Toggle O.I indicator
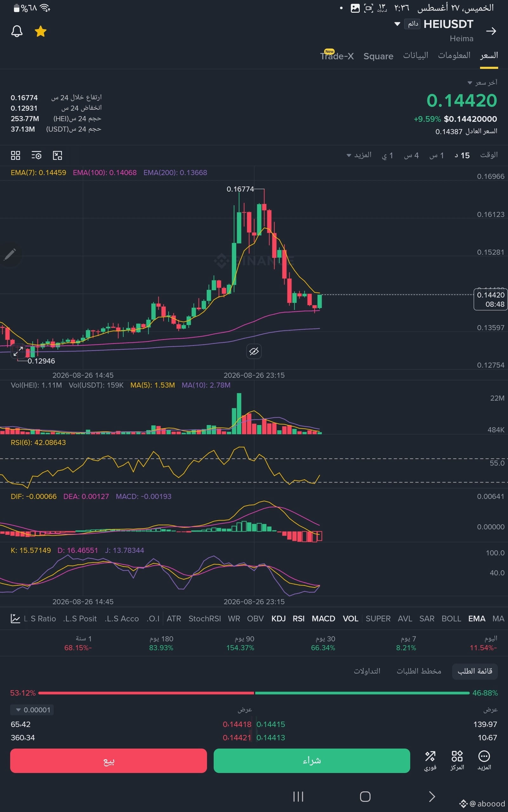This screenshot has height=812, width=508. 153,619
